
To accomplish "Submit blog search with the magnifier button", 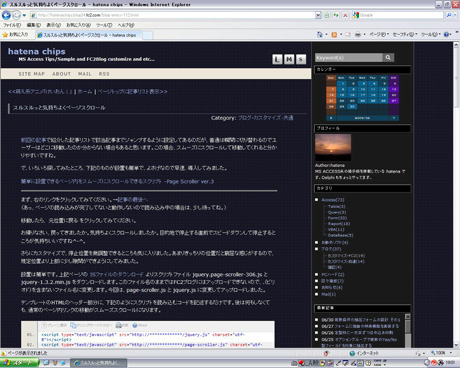I will click(388, 57).
